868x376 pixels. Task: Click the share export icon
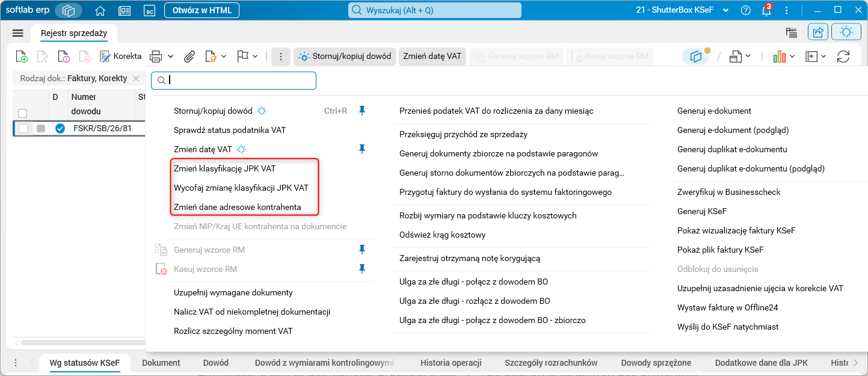(x=817, y=32)
